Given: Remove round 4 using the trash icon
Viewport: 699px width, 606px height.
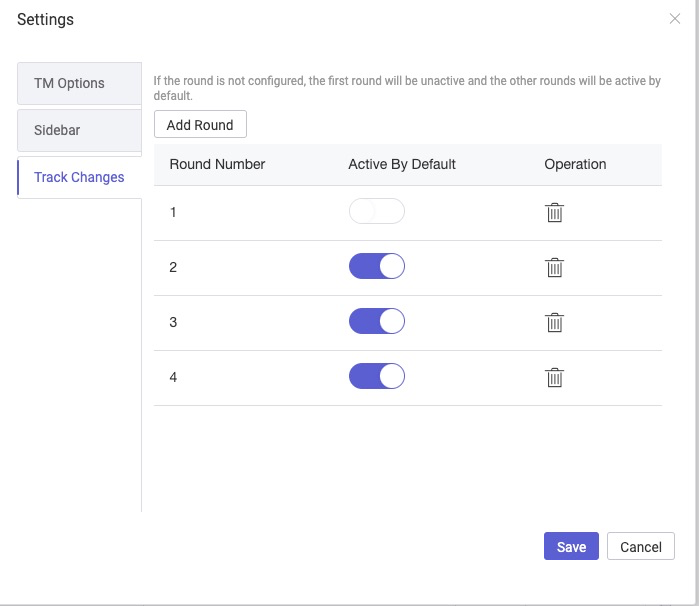Looking at the screenshot, I should pos(554,378).
